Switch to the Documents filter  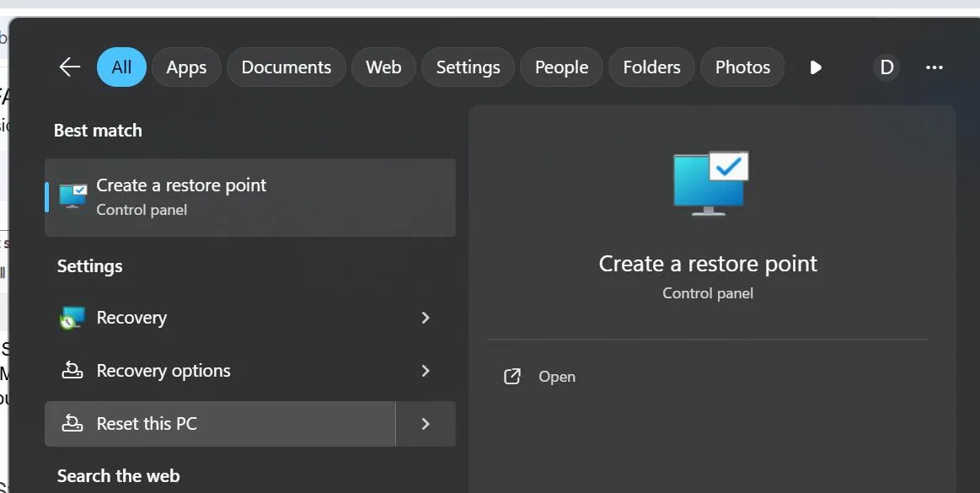tap(286, 67)
